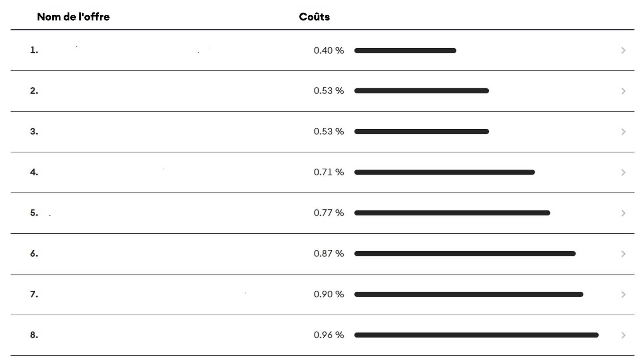This screenshot has height=364, width=641.
Task: Click the 0.53 % value in row 2
Action: tap(329, 91)
